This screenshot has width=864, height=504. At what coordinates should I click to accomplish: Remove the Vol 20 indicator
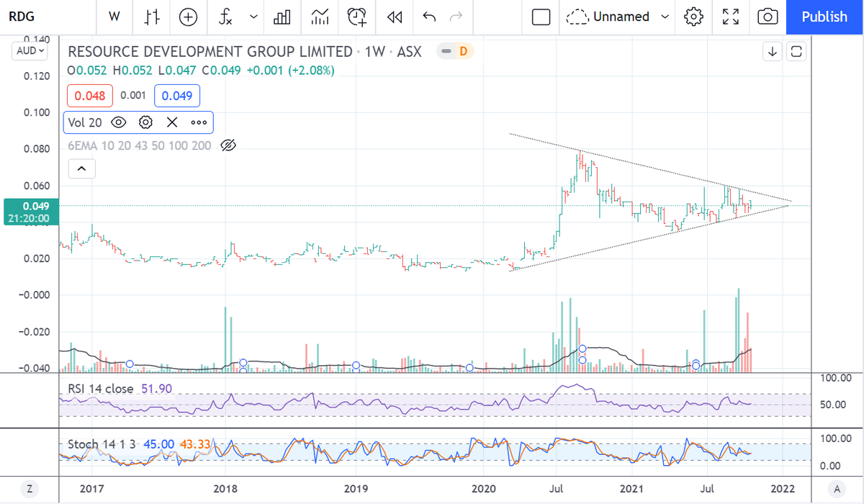click(x=172, y=122)
